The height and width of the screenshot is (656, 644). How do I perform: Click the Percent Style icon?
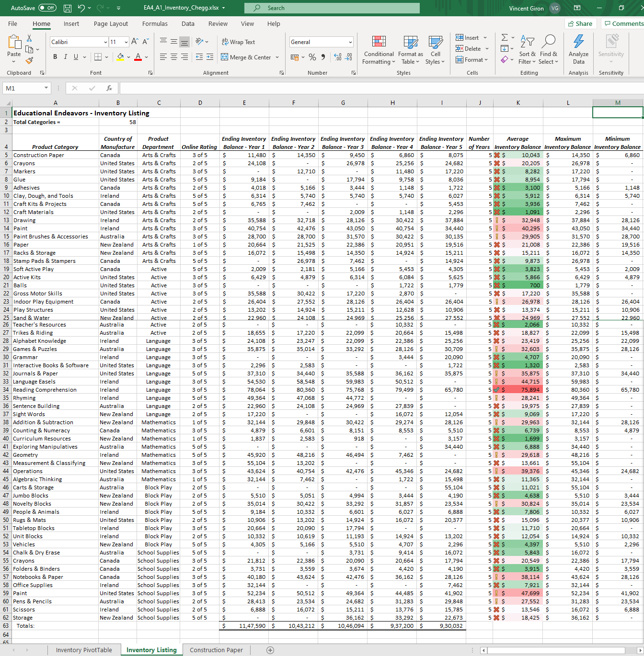click(312, 57)
